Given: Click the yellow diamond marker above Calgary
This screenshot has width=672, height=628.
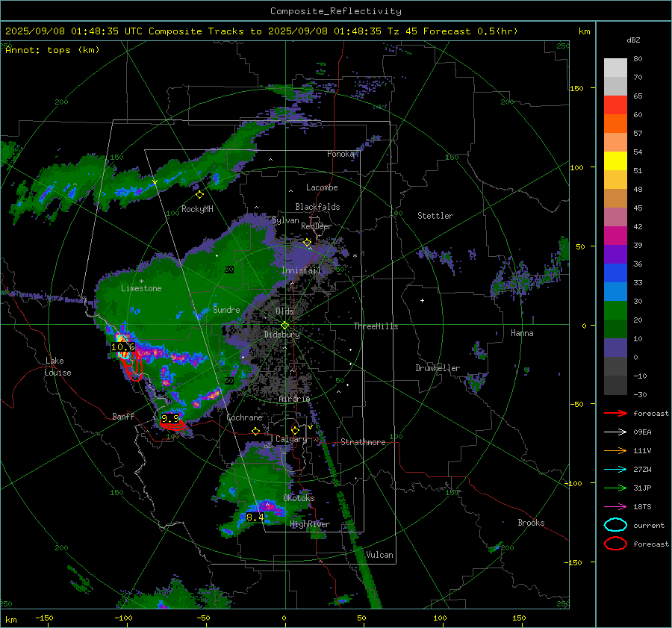Looking at the screenshot, I should point(295,430).
